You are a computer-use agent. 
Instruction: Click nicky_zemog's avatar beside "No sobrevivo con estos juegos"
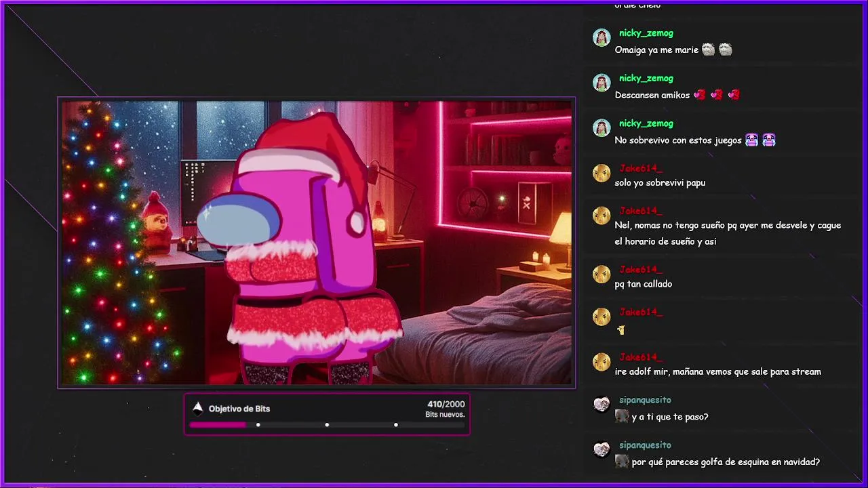[x=601, y=128]
